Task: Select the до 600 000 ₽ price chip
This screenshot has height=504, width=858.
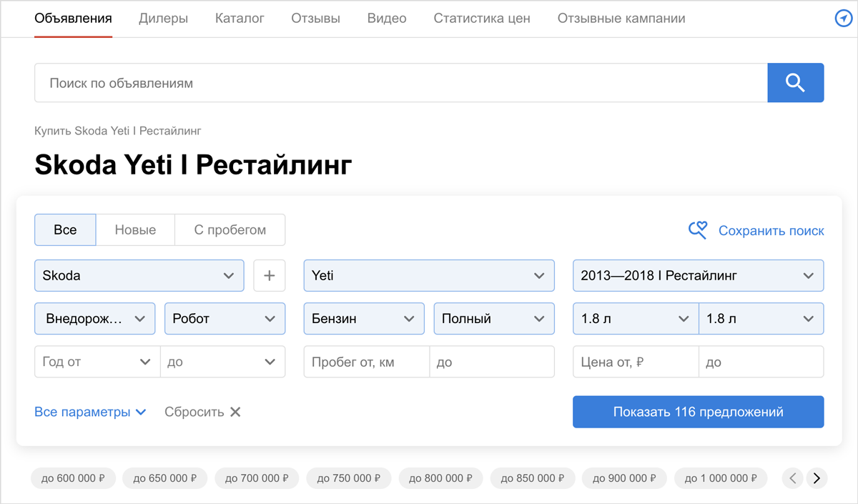Action: (x=74, y=478)
